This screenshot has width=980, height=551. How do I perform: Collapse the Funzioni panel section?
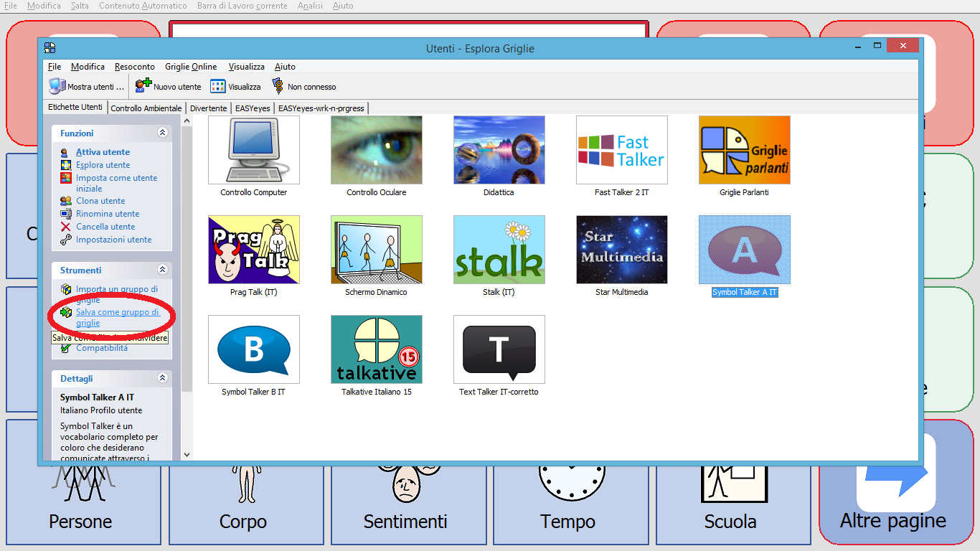(163, 133)
